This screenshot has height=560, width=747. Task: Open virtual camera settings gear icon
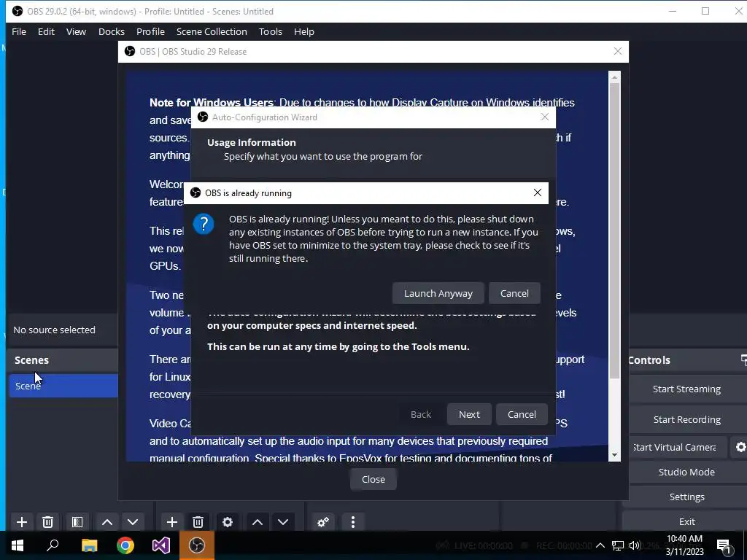pyautogui.click(x=740, y=447)
